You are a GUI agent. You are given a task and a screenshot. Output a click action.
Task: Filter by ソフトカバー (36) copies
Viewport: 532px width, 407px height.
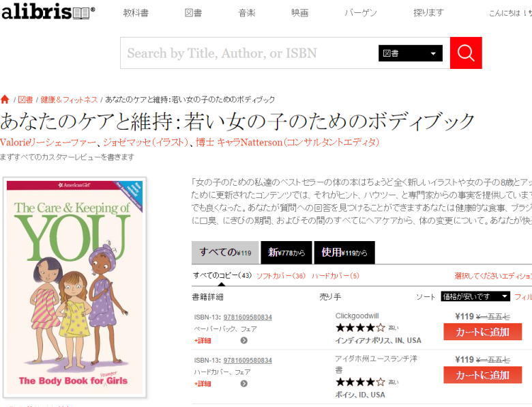(280, 275)
